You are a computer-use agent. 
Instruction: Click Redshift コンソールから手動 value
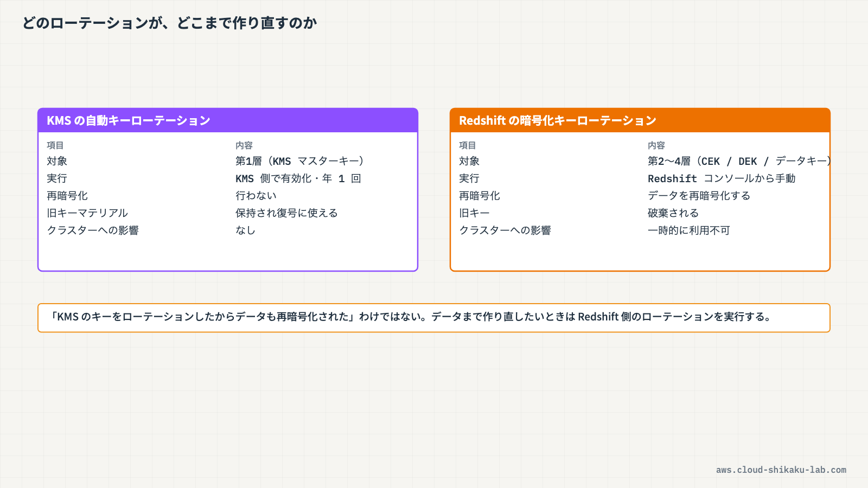(x=722, y=178)
